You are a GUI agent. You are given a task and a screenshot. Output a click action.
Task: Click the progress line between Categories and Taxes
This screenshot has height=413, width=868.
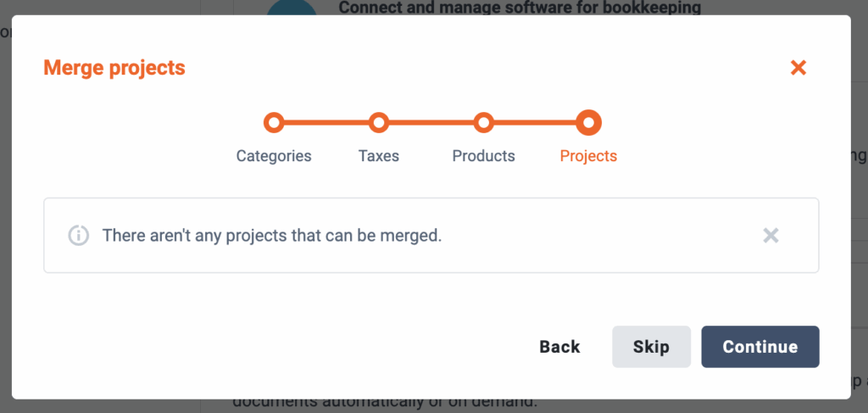click(x=326, y=122)
